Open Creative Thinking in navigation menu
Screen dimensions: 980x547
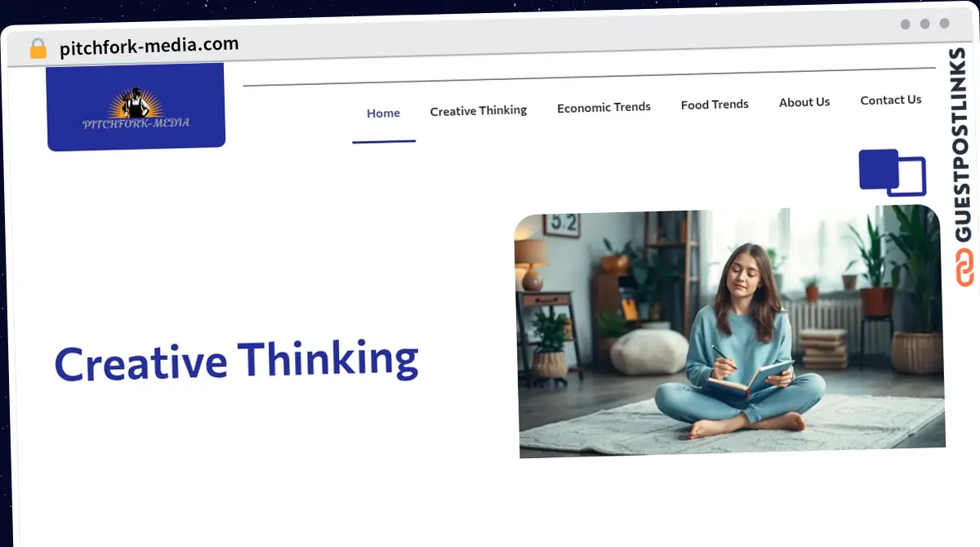479,110
